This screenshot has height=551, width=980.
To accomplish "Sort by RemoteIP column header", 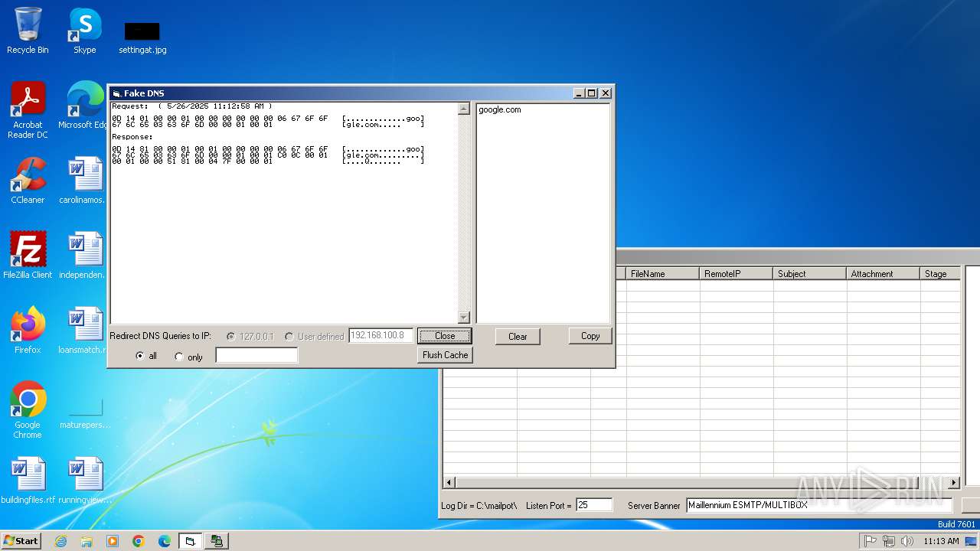I will (x=737, y=273).
